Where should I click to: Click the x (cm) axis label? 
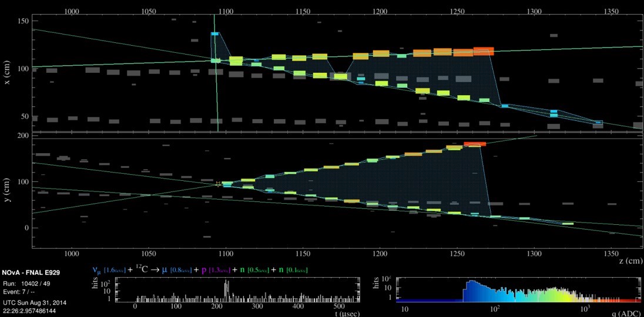pyautogui.click(x=7, y=74)
